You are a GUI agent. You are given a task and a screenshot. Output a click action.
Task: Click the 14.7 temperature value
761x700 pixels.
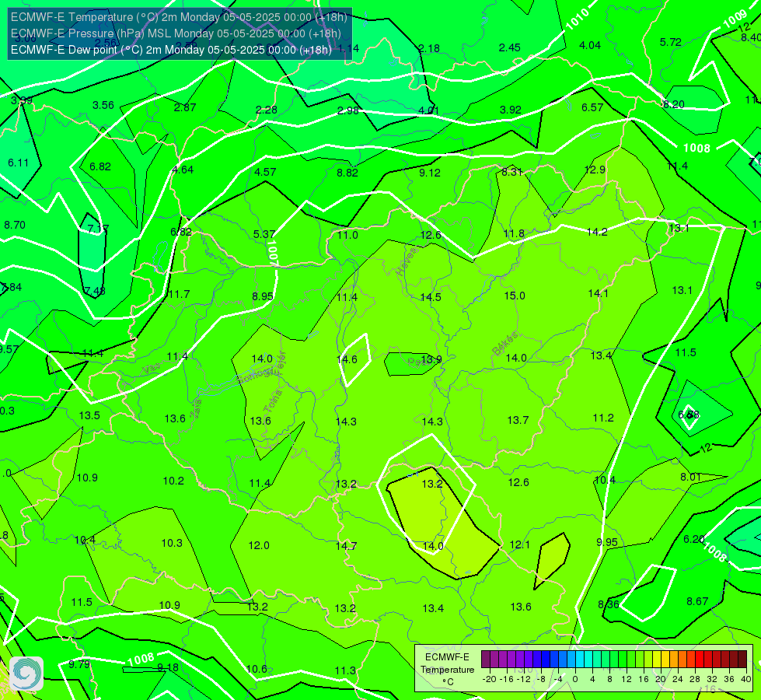(x=346, y=547)
